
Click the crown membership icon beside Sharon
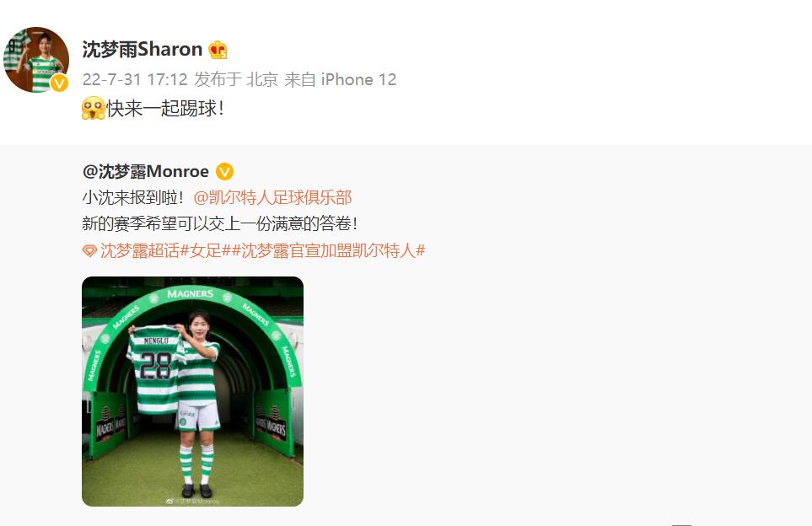(218, 51)
